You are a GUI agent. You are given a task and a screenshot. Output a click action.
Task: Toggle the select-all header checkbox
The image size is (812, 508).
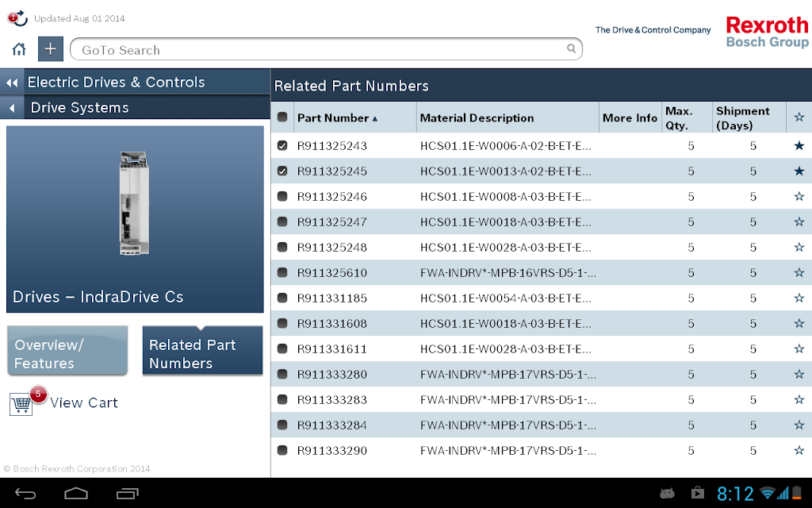click(x=282, y=117)
